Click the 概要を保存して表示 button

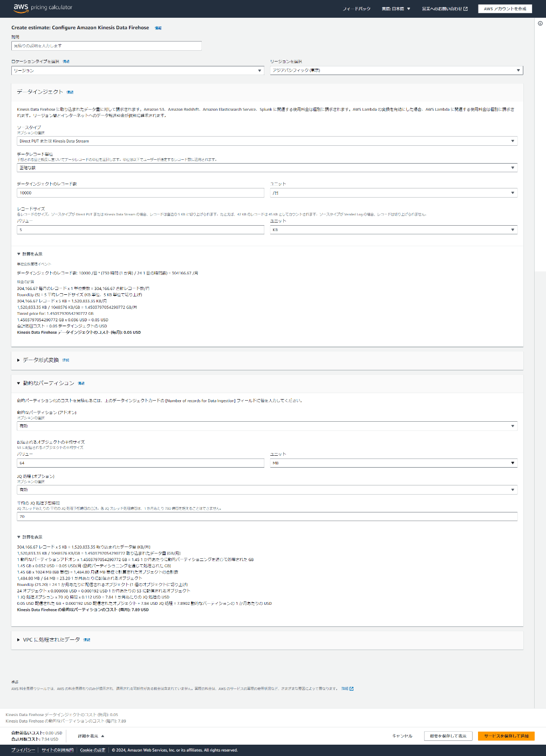[448, 736]
